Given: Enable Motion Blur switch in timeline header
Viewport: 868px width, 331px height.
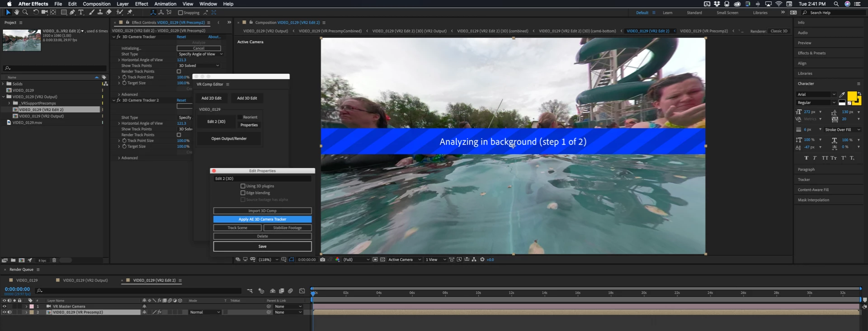Looking at the screenshot, I should 290,291.
